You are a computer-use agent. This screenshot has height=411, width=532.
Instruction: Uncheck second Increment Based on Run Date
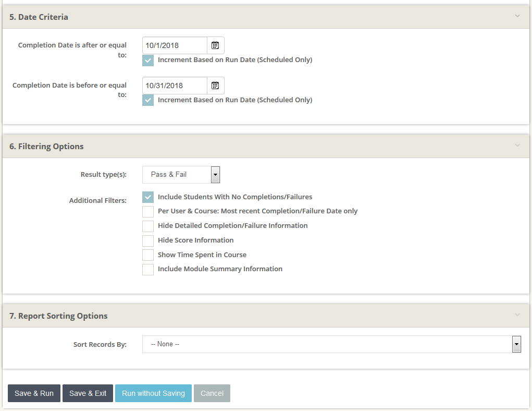[148, 100]
